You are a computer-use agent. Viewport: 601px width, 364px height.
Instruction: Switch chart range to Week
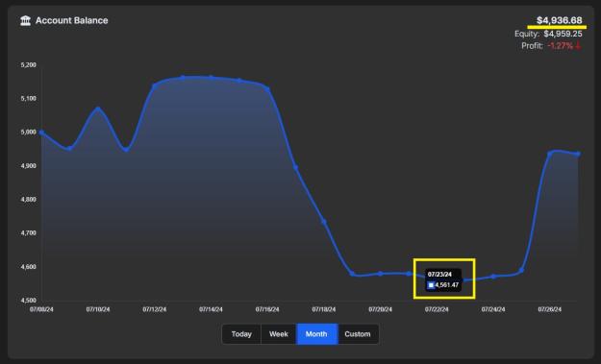tap(279, 334)
